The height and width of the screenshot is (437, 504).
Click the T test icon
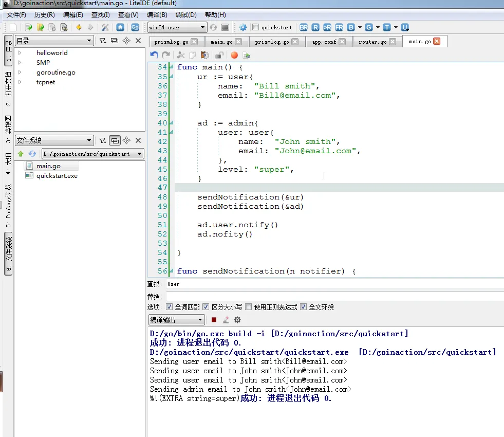387,27
